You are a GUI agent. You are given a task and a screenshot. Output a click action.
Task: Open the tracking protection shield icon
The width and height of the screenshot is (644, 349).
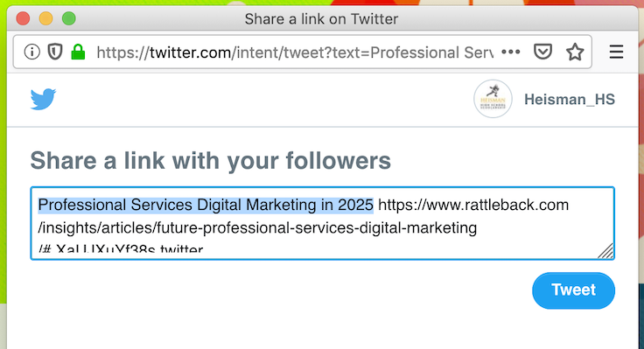click(x=55, y=52)
